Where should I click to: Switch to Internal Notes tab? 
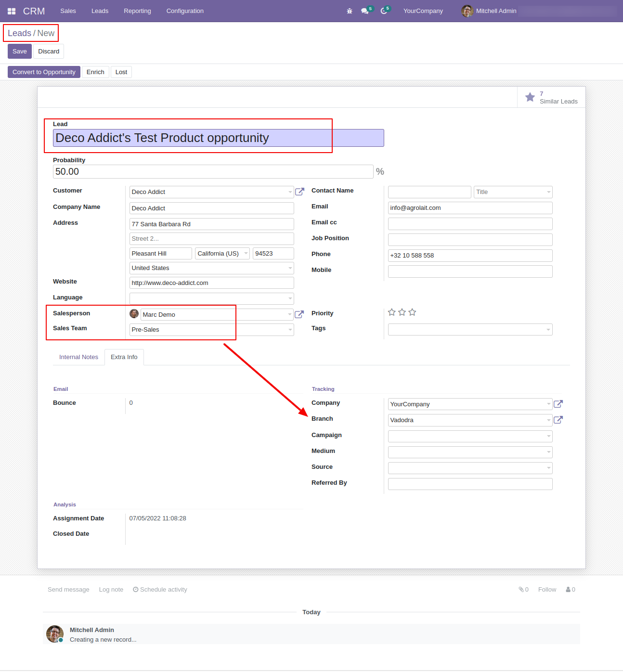78,357
